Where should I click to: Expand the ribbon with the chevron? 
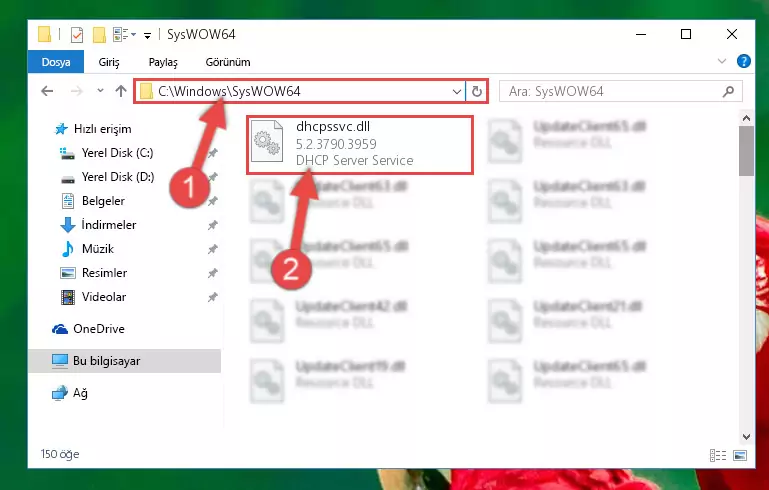pos(722,61)
